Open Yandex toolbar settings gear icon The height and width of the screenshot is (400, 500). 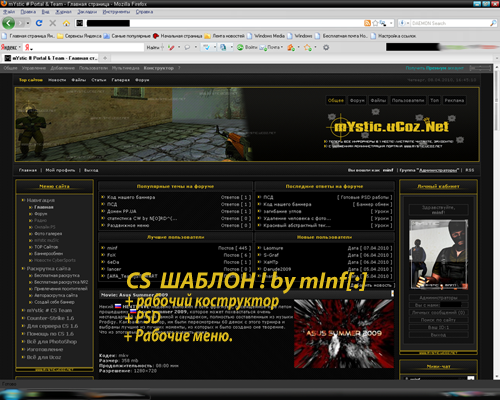click(x=326, y=47)
